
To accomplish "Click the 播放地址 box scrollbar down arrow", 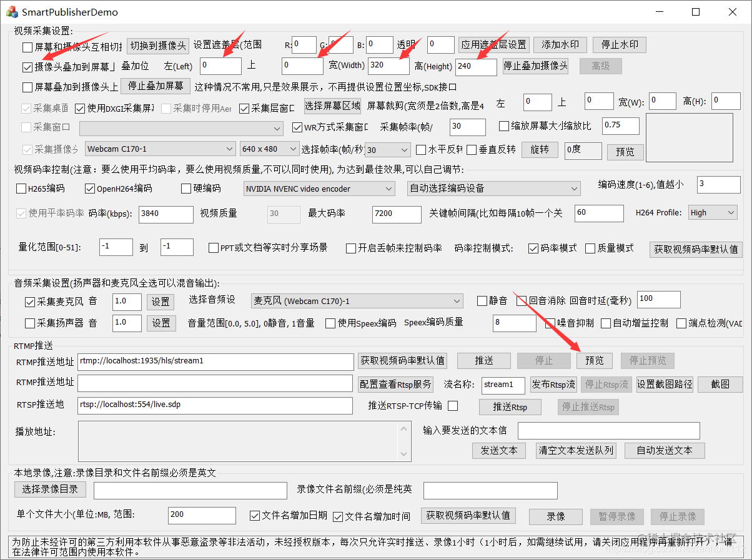I will (405, 454).
